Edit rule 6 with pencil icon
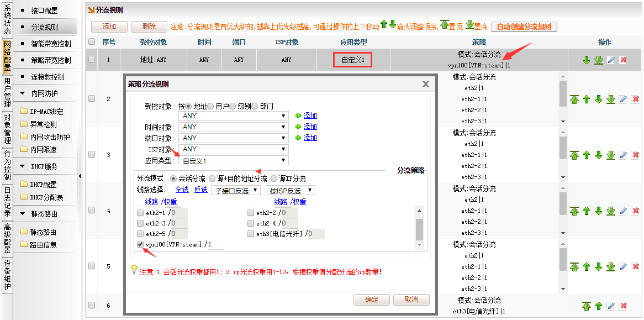 (x=611, y=306)
